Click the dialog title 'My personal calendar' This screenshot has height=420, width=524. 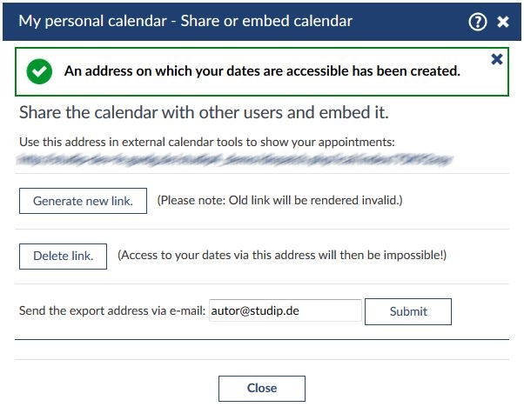point(92,21)
